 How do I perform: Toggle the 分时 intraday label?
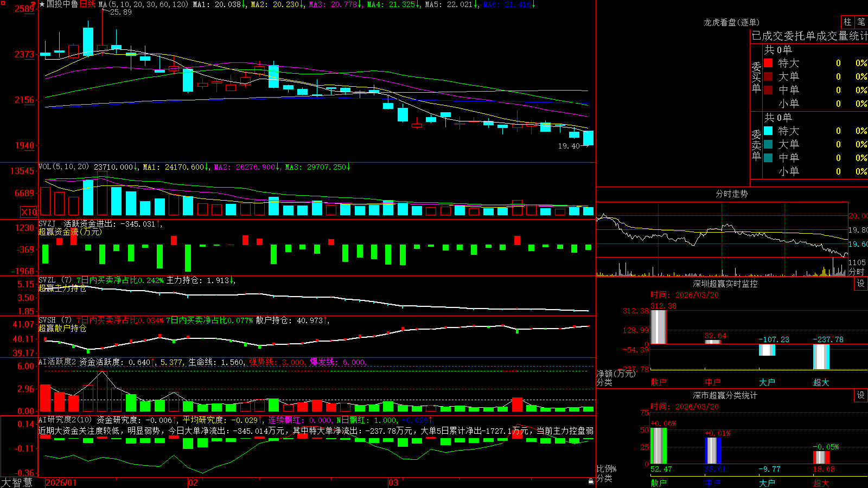coord(857,272)
